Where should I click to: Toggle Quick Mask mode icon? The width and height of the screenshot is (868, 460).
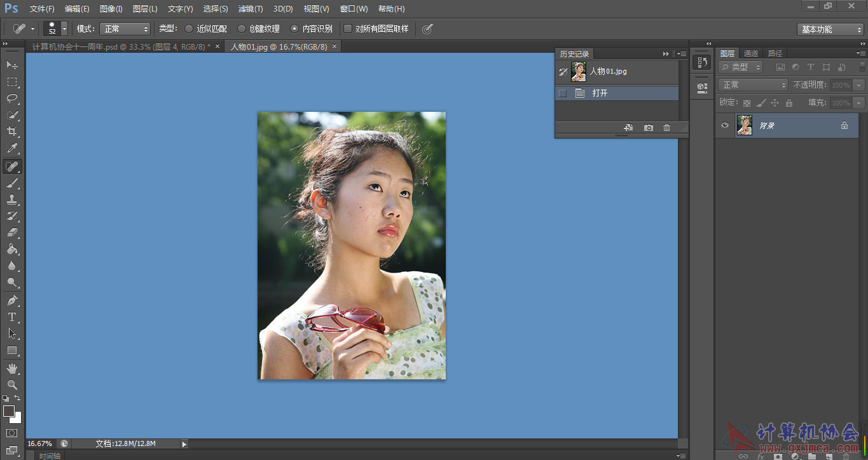point(12,433)
